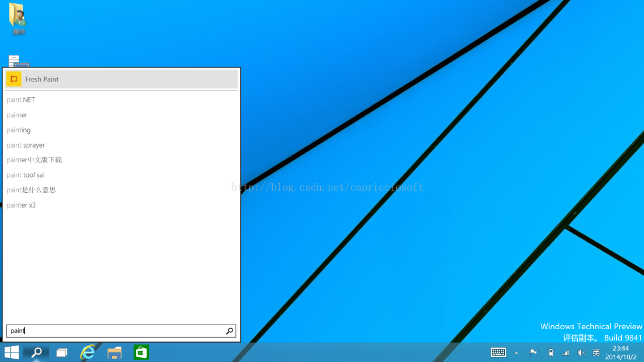Image resolution: width=644 pixels, height=362 pixels.
Task: Pick the paint sprayer suggestion
Action: [25, 145]
